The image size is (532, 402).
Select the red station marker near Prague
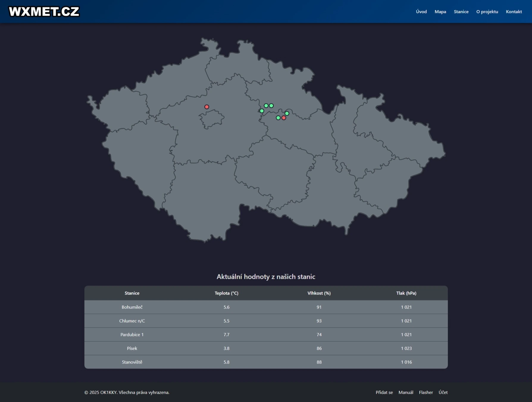point(207,106)
